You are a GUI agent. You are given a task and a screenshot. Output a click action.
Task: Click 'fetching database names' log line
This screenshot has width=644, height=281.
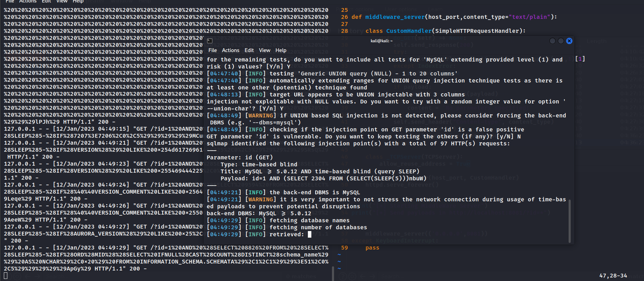coord(278,220)
